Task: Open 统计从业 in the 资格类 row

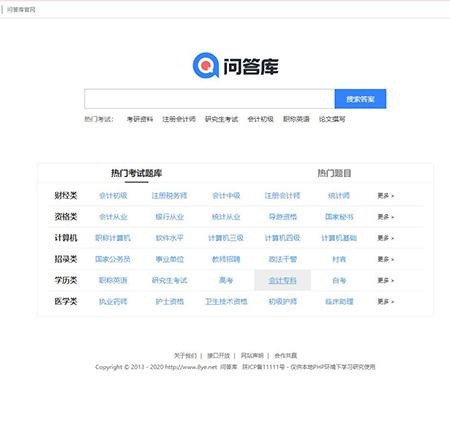Action: click(226, 217)
